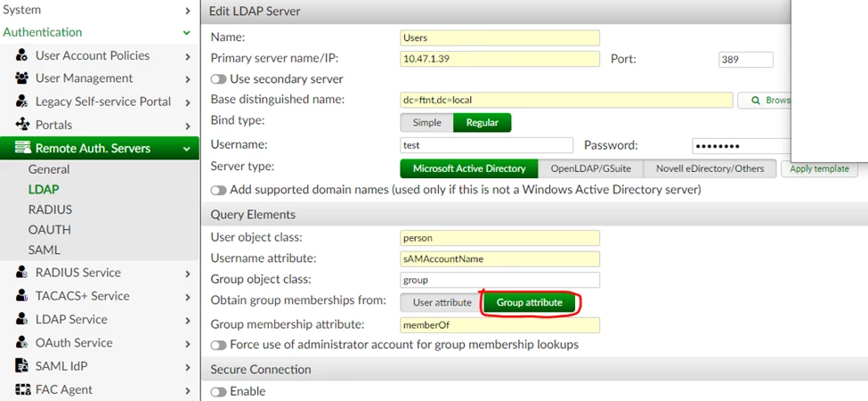868x401 pixels.
Task: Click the Primary server name/IP field
Action: pyautogui.click(x=499, y=59)
